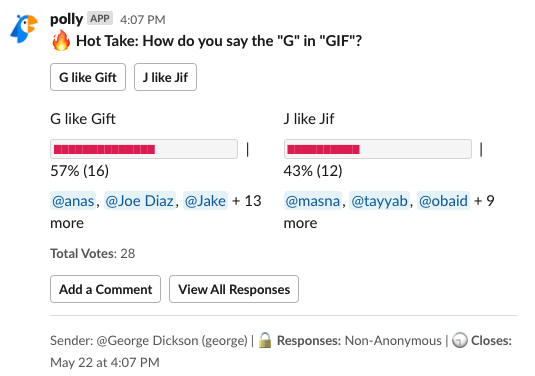
Task: Vote for J like Jif
Action: [x=165, y=77]
